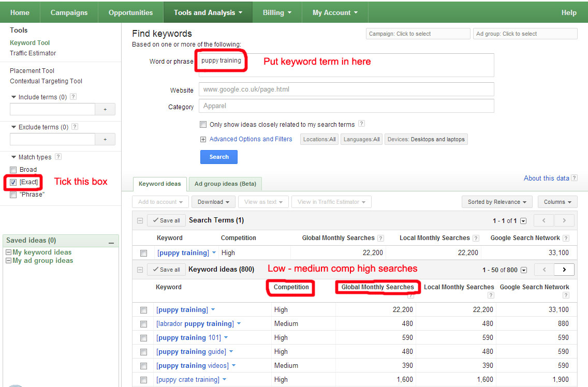Add include term with plus button

105,109
